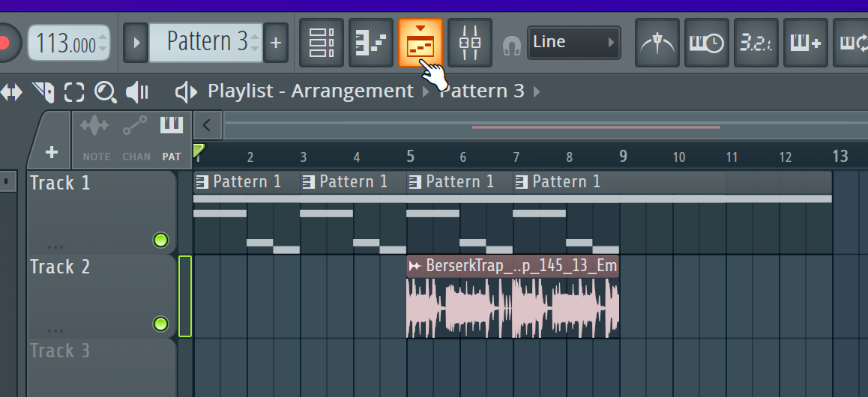Open the Piano roll view

pos(371,43)
